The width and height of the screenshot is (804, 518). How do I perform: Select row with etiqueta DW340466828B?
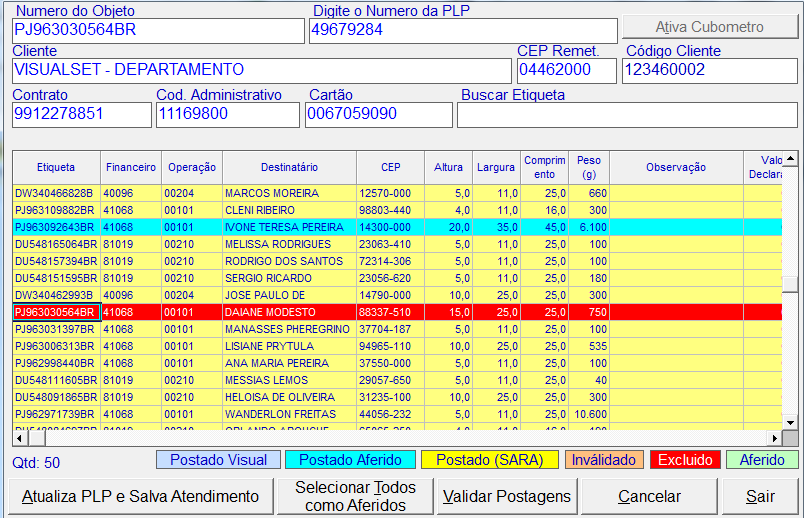point(397,193)
